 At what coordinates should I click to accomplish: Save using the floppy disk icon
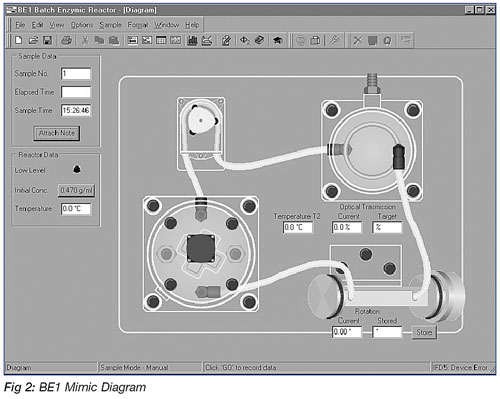(48, 40)
